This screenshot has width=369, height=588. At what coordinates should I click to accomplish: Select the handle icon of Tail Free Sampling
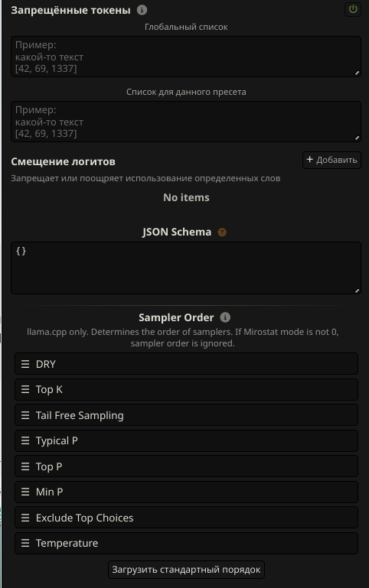(x=25, y=415)
